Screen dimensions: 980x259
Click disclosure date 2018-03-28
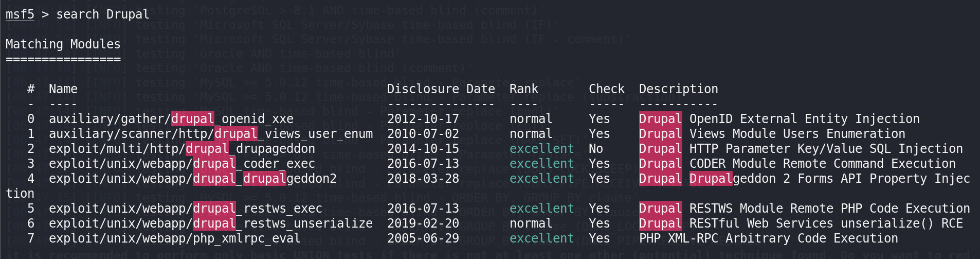click(423, 179)
